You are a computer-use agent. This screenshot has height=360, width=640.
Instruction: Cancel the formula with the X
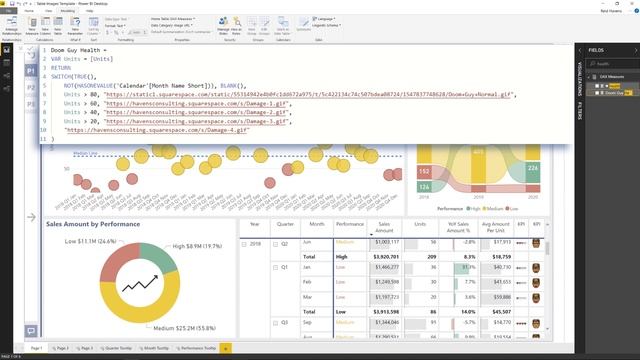[x=20, y=49]
